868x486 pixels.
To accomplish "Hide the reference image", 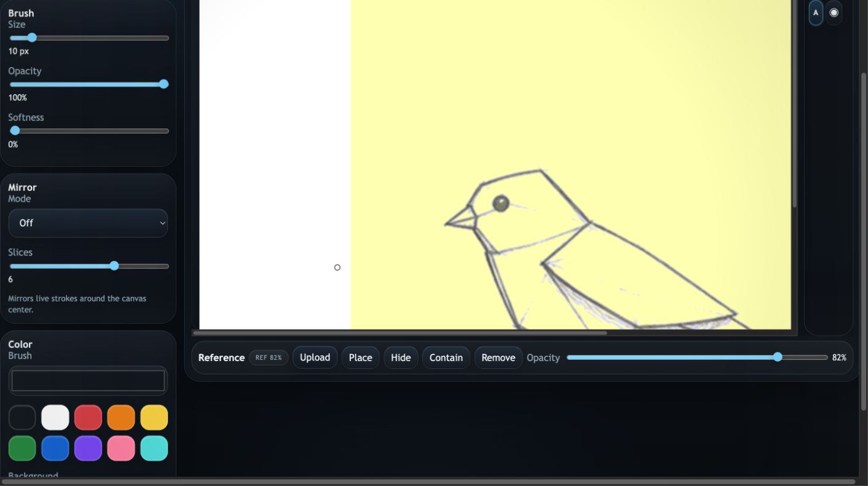I will coord(401,357).
